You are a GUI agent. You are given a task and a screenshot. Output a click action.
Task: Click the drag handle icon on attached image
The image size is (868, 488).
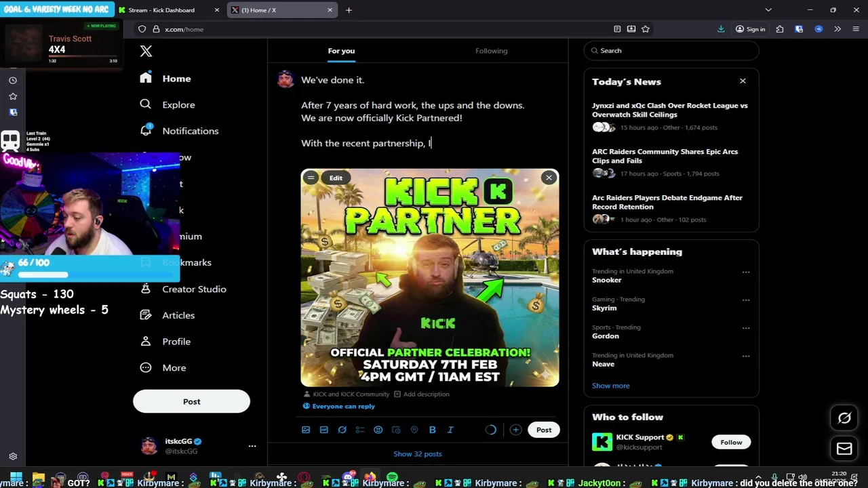click(310, 178)
